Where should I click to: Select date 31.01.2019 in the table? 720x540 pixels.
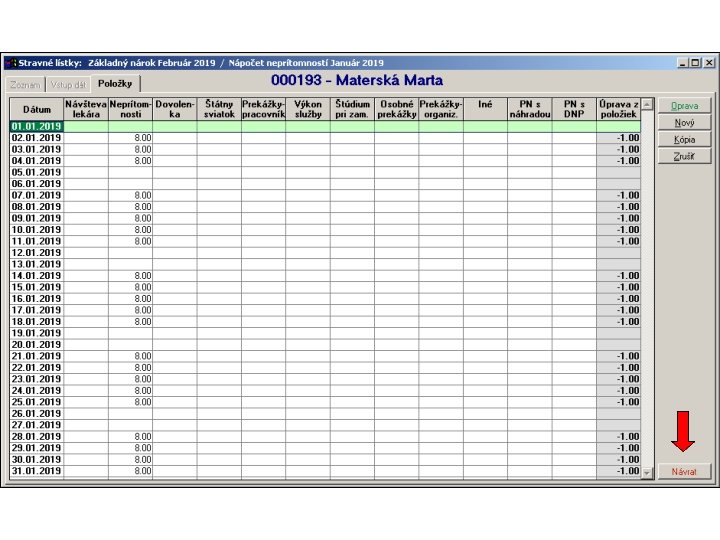pos(37,471)
